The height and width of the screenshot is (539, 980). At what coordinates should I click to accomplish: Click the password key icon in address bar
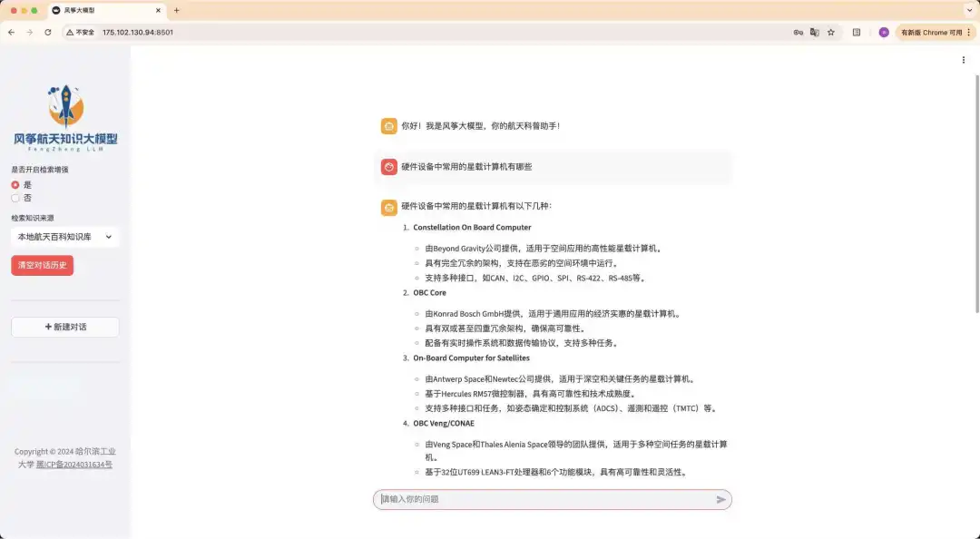[799, 32]
